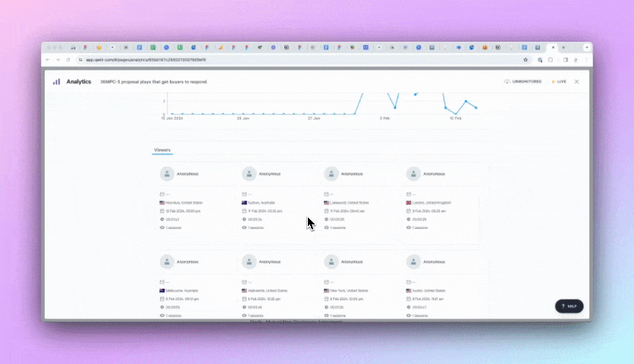This screenshot has width=634, height=364.
Task: Click the email icon on Honolulu card
Action: pos(162,194)
